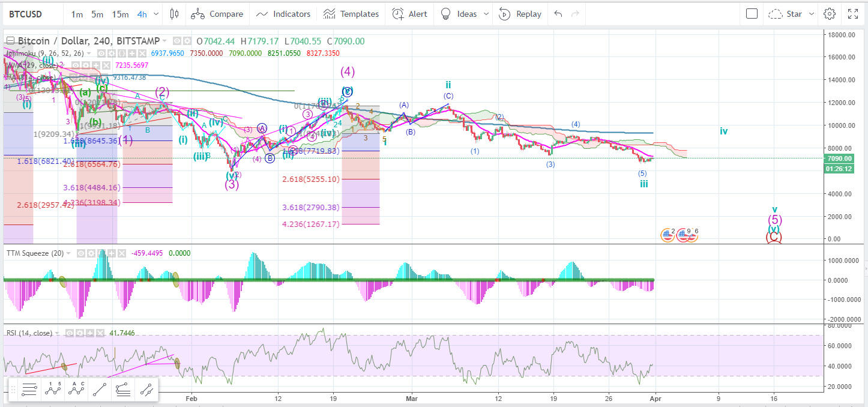868x407 pixels.
Task: Click the TTM Squeeze value -459.4495
Action: [x=148, y=253]
